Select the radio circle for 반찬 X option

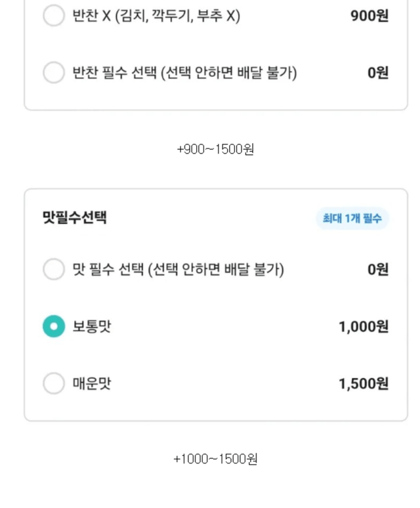pyautogui.click(x=54, y=15)
